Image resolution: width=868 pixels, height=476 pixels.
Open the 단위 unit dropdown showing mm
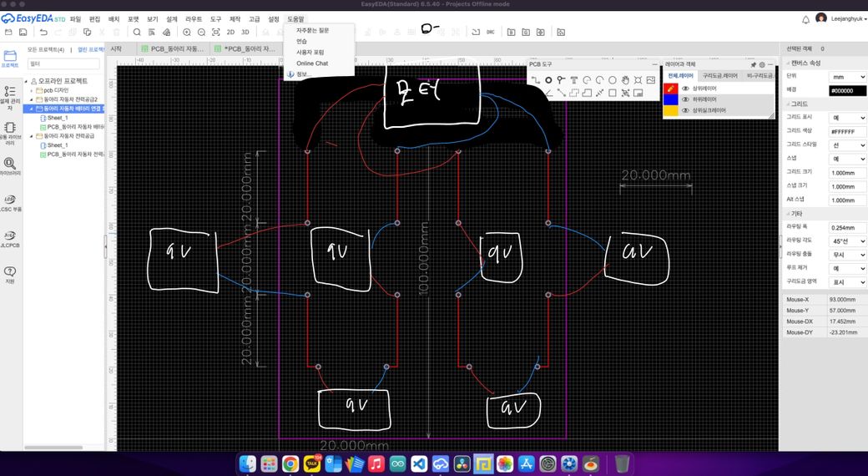[x=847, y=75]
